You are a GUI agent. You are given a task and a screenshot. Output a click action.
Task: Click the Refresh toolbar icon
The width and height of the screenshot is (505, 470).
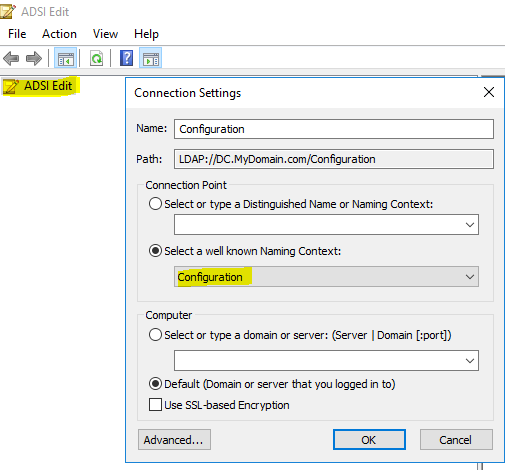(x=97, y=58)
